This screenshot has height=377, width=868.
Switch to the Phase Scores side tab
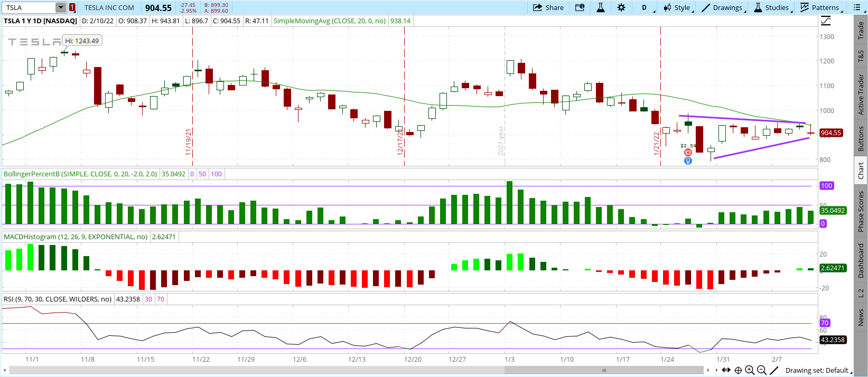pos(861,211)
